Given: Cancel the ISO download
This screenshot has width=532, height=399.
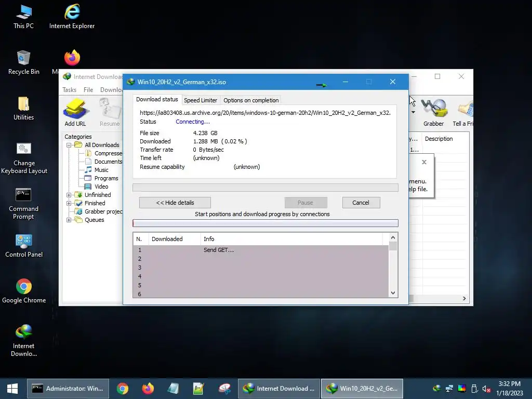Looking at the screenshot, I should (361, 203).
